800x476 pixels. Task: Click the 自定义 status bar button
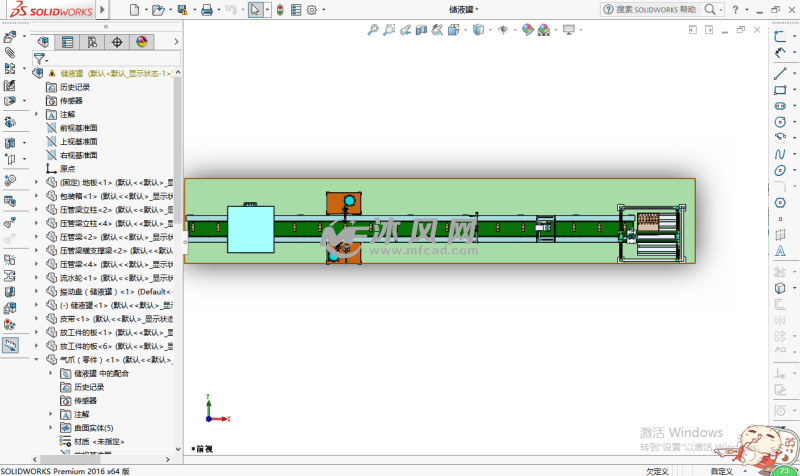(x=720, y=471)
